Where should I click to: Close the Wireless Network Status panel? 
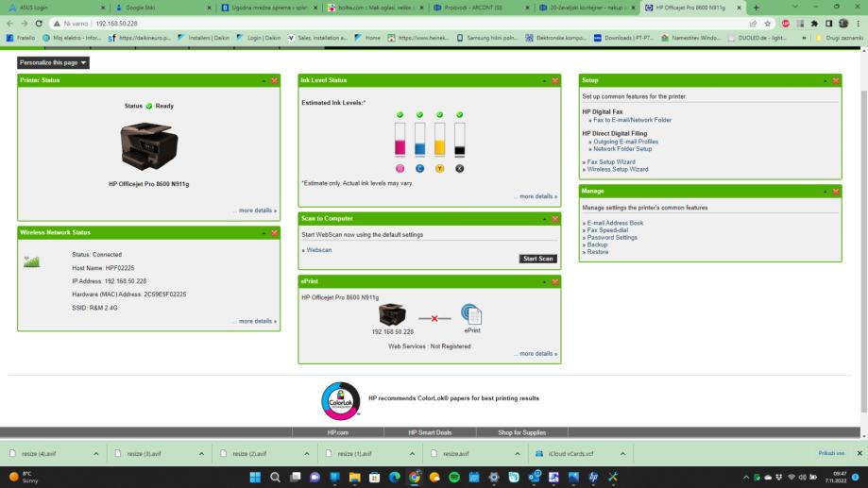coord(274,233)
